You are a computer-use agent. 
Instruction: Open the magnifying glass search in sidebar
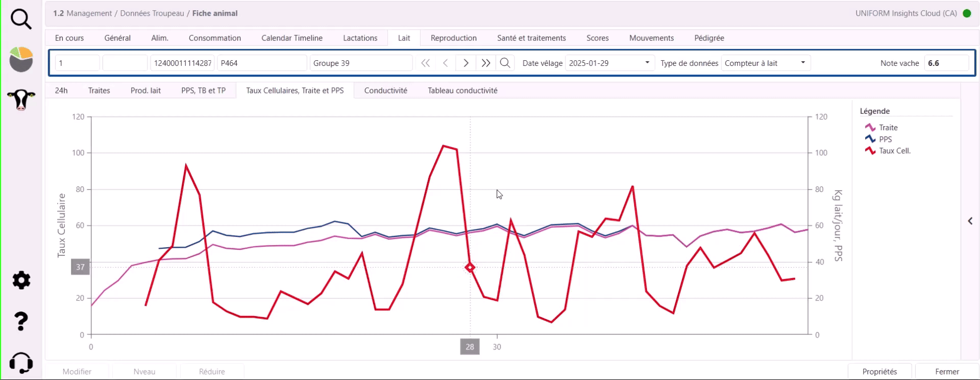21,19
